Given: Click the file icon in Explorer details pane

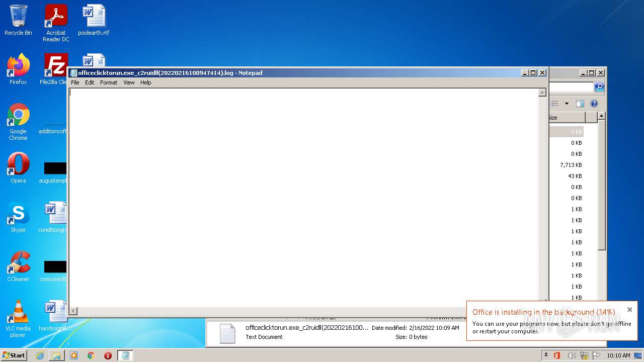Looking at the screenshot, I should 227,333.
